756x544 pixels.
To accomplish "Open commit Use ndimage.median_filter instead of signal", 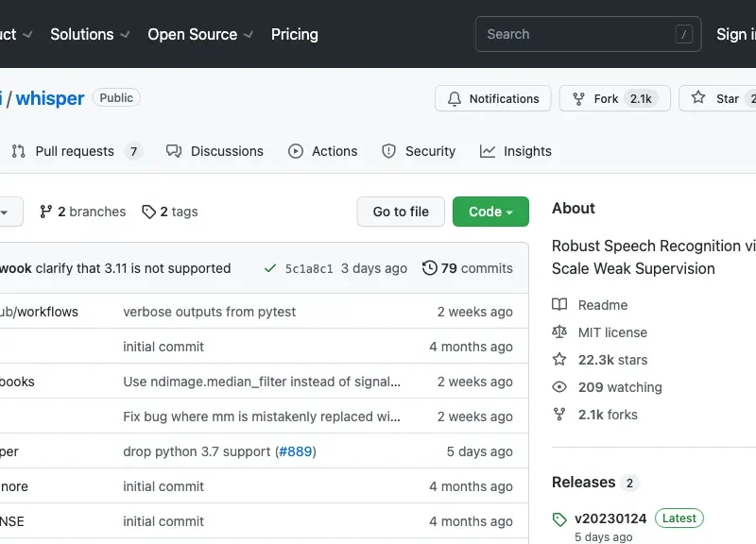I will (x=262, y=382).
